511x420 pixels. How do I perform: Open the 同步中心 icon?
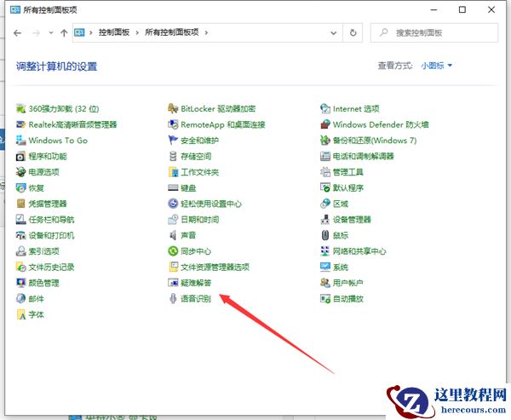point(173,251)
